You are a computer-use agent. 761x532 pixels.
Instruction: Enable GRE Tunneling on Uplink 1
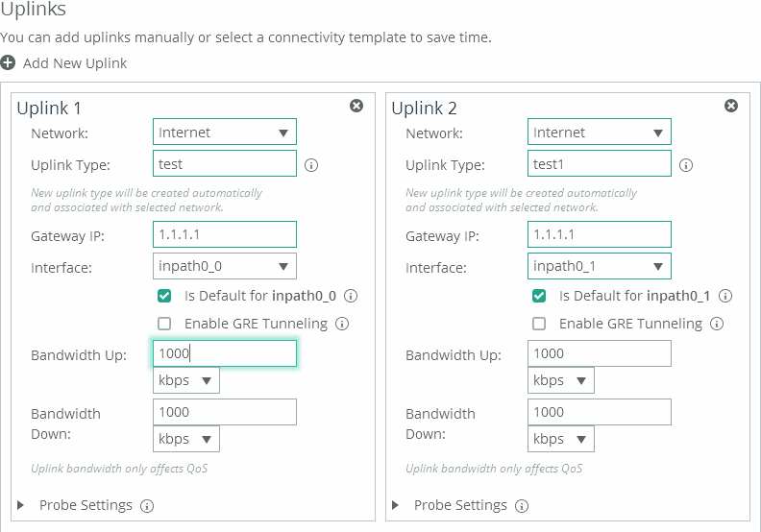coord(164,324)
